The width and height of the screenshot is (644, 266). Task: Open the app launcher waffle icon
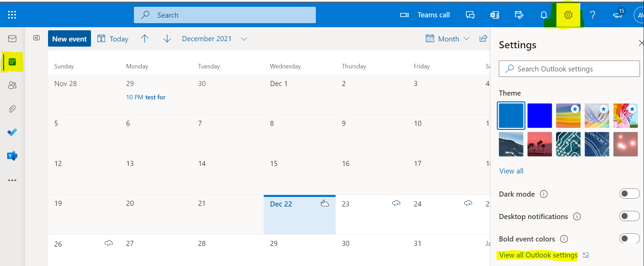(x=12, y=15)
